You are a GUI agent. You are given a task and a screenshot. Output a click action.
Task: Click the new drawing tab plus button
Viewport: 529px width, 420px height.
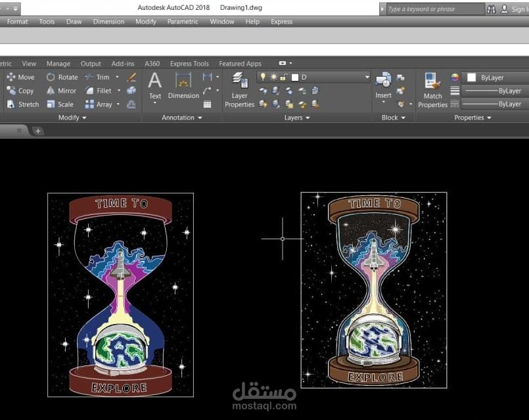(x=38, y=131)
